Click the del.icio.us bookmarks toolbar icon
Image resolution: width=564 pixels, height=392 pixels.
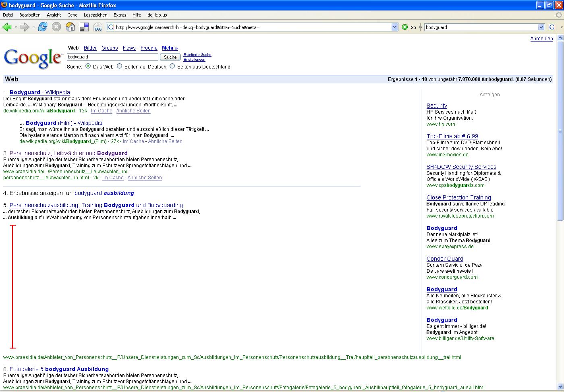pos(84,27)
